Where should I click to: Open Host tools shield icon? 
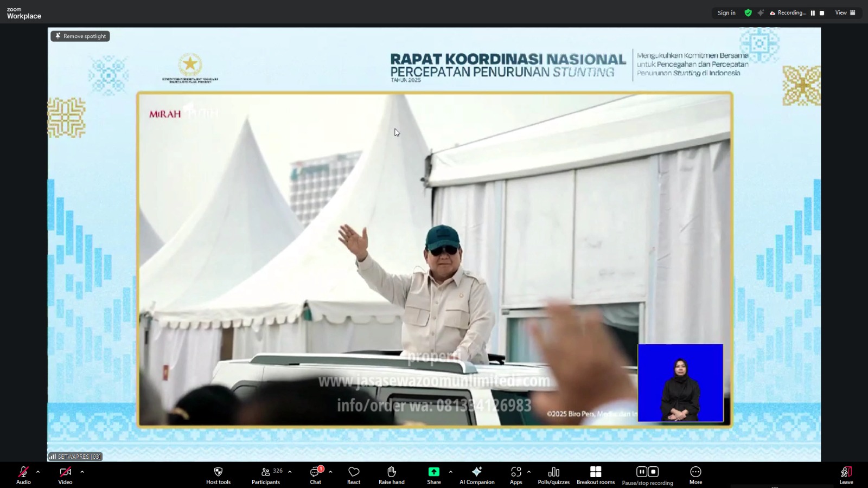(218, 472)
